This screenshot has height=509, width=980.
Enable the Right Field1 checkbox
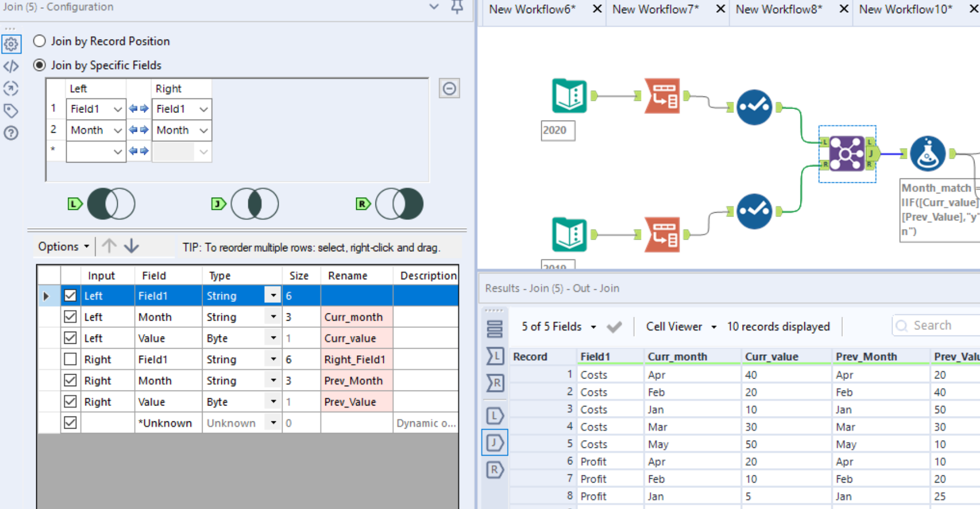click(70, 359)
